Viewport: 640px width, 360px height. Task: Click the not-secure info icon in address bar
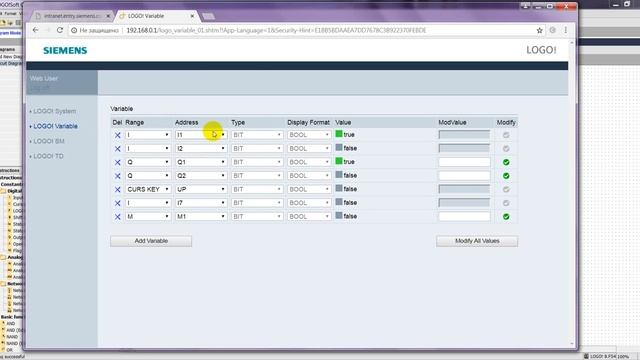coord(74,30)
